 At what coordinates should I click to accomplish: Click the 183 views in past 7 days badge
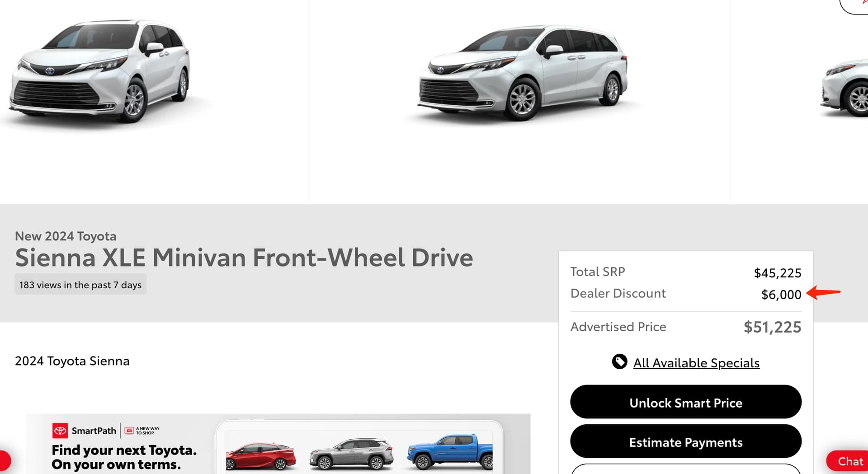point(80,285)
